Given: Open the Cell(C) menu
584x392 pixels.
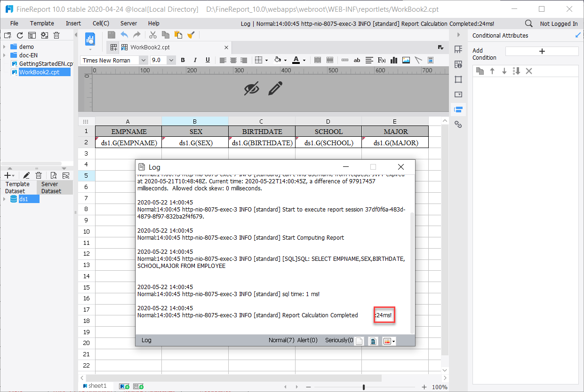Looking at the screenshot, I should pyautogui.click(x=101, y=24).
